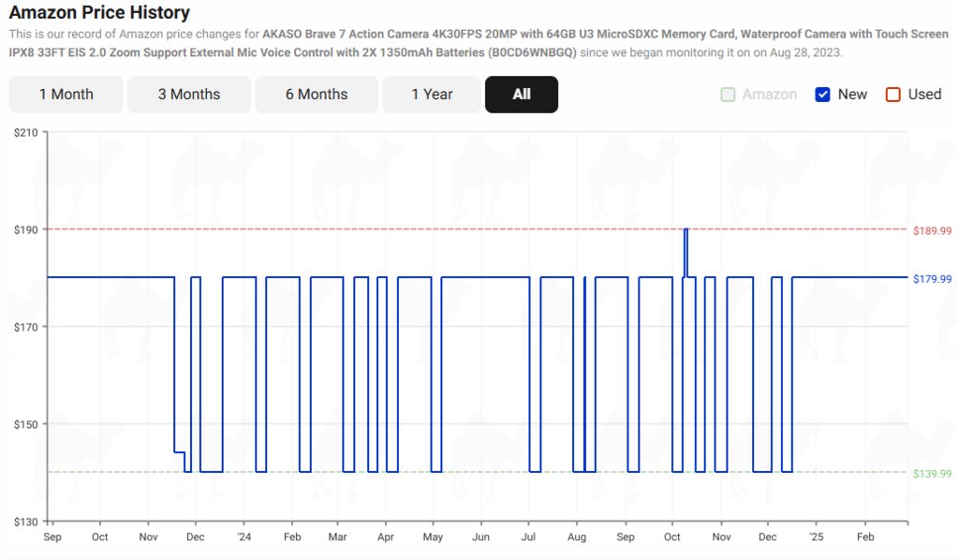Click the $130 y-axis label
This screenshot has height=560, width=958.
(x=25, y=522)
